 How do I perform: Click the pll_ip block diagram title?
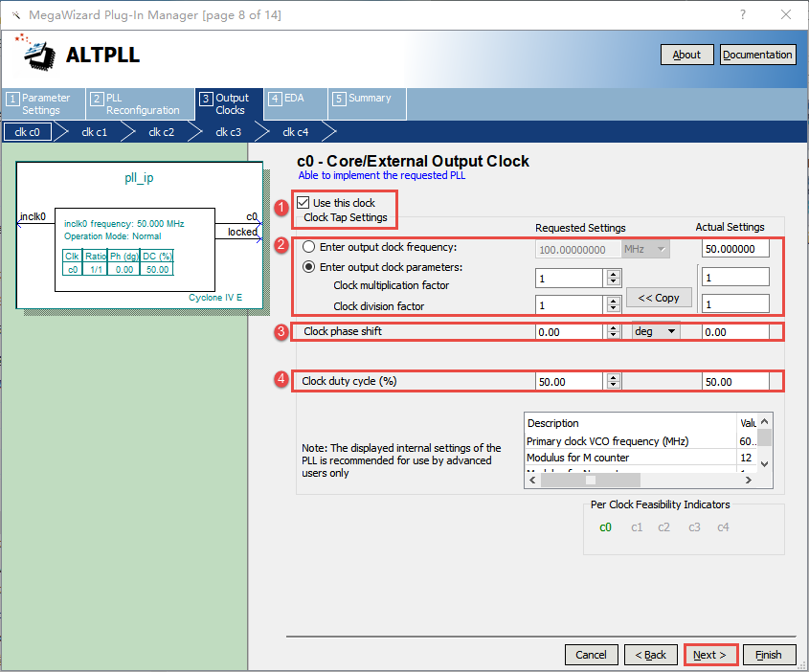[x=139, y=178]
